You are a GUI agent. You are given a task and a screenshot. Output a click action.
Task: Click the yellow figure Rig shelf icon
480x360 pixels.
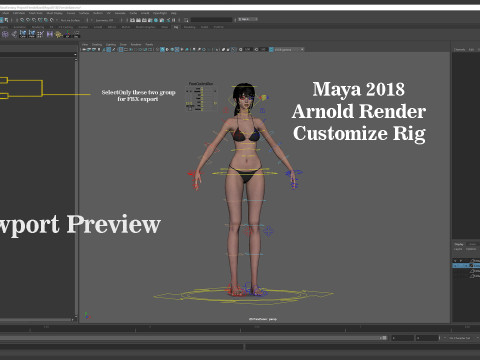[x=59, y=34]
